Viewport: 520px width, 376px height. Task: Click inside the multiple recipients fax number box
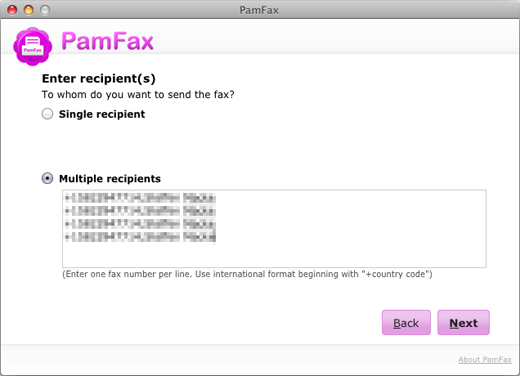pyautogui.click(x=274, y=229)
